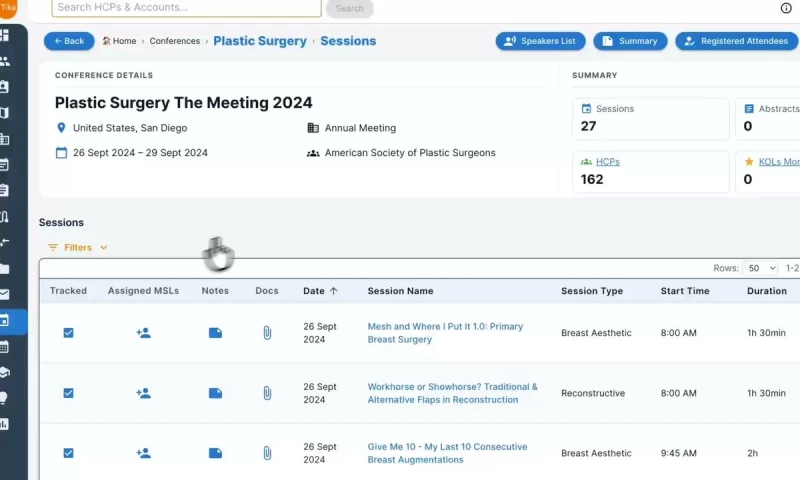
Task: Click the Back button
Action: [x=69, y=41]
